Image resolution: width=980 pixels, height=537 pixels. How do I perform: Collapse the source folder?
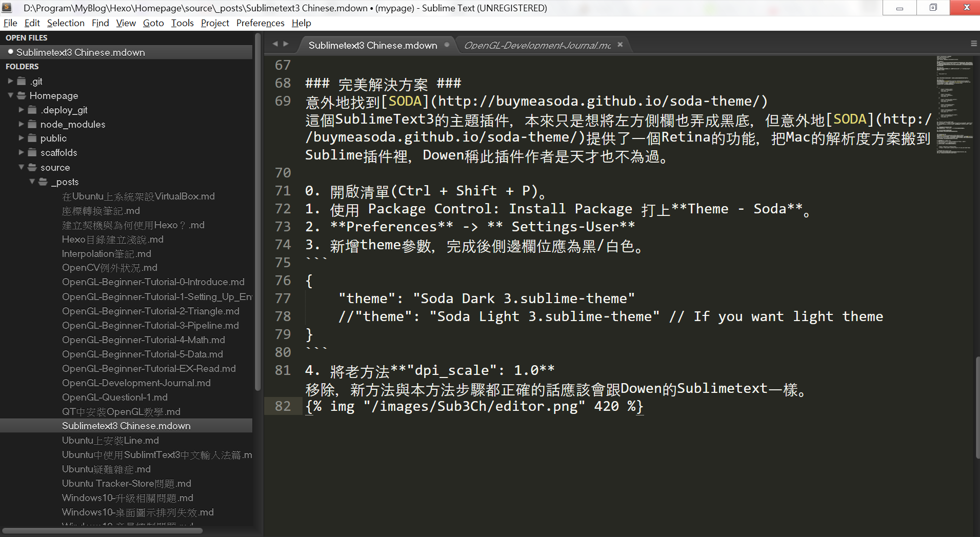tap(21, 167)
